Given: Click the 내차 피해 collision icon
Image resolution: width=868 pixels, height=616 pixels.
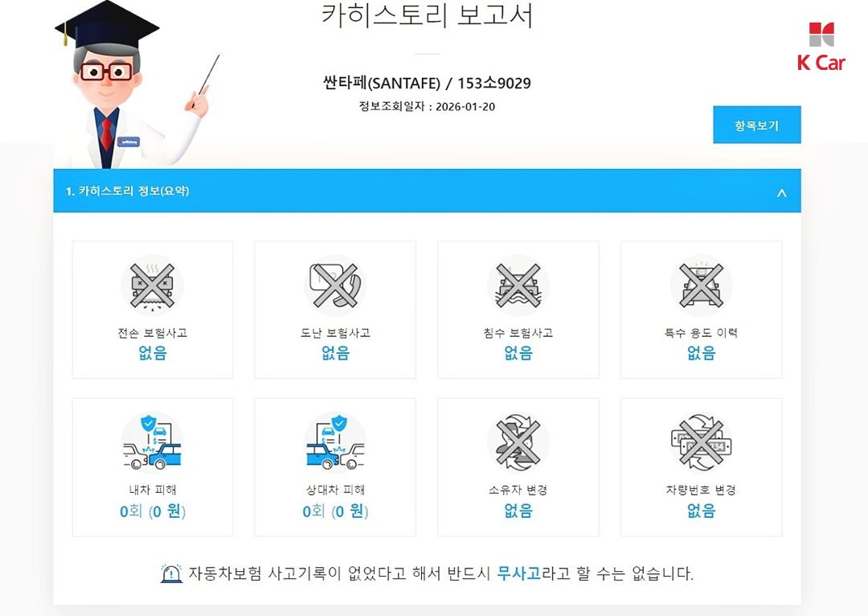Looking at the screenshot, I should coord(152,442).
